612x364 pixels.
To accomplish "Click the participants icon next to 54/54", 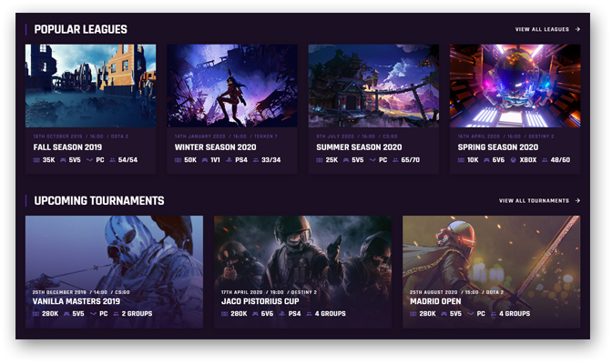I will pyautogui.click(x=111, y=160).
